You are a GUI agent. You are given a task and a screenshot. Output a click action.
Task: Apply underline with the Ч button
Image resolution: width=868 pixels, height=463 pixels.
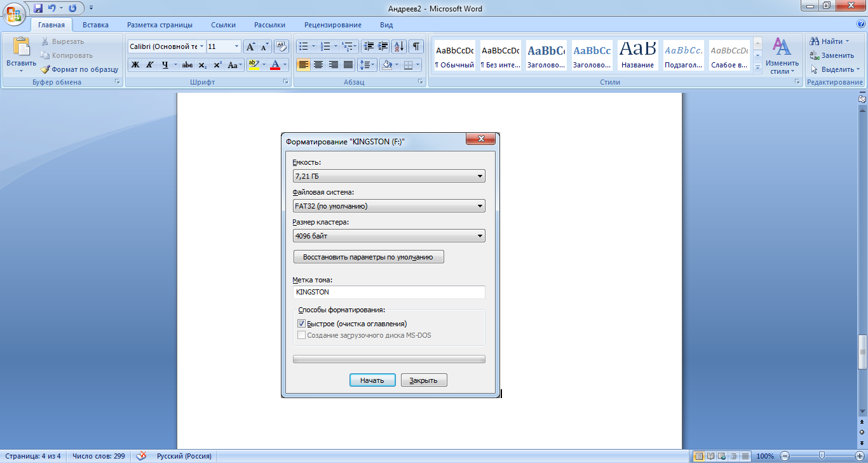click(165, 65)
